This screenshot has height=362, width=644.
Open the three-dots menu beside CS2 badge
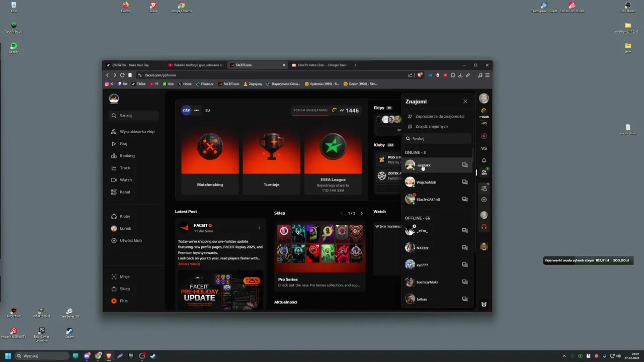pos(197,110)
